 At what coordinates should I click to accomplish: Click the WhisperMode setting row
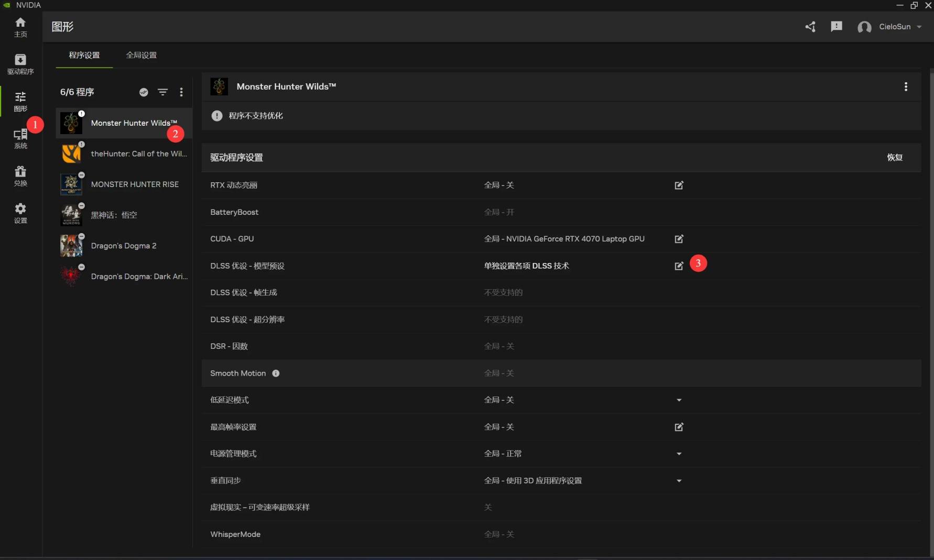click(x=561, y=534)
